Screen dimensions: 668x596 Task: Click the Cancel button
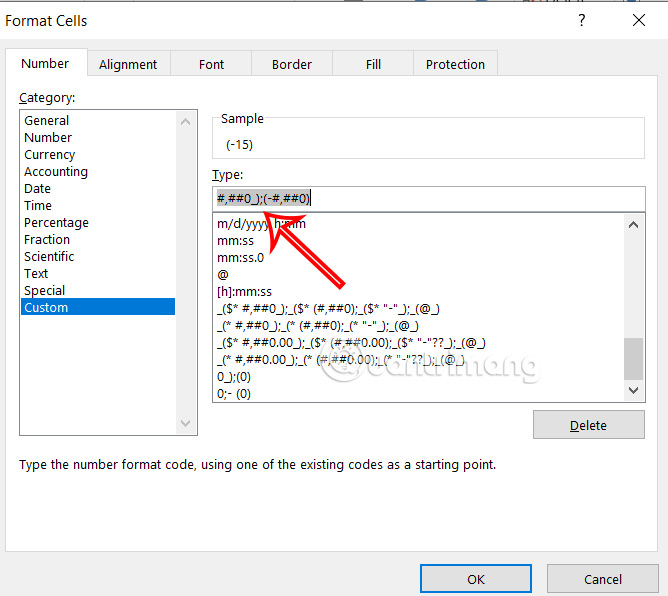tap(603, 579)
